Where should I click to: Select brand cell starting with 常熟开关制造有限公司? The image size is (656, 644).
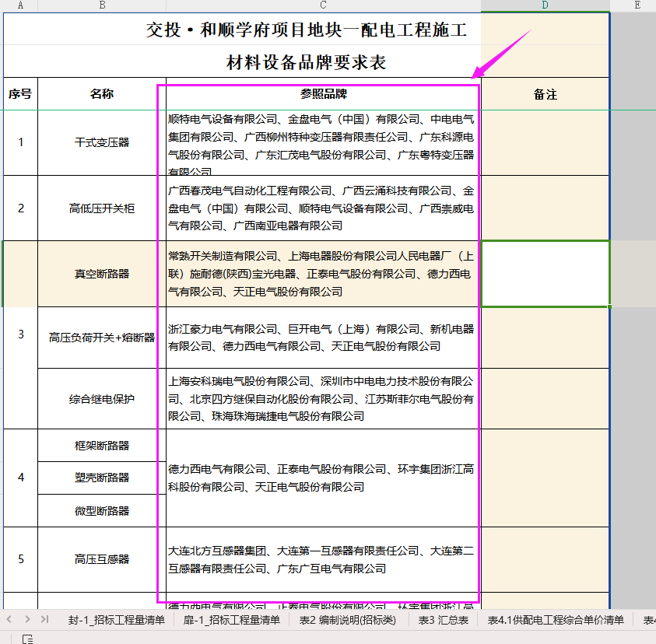pyautogui.click(x=324, y=274)
